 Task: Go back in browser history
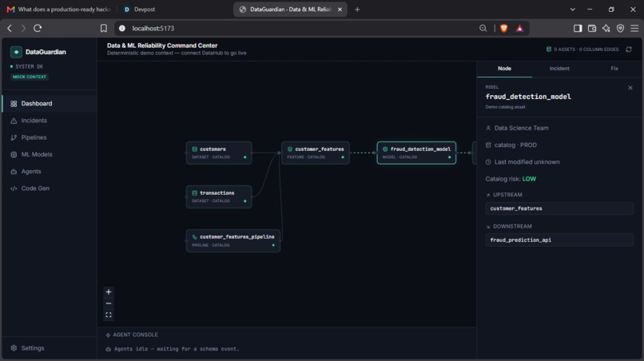10,28
